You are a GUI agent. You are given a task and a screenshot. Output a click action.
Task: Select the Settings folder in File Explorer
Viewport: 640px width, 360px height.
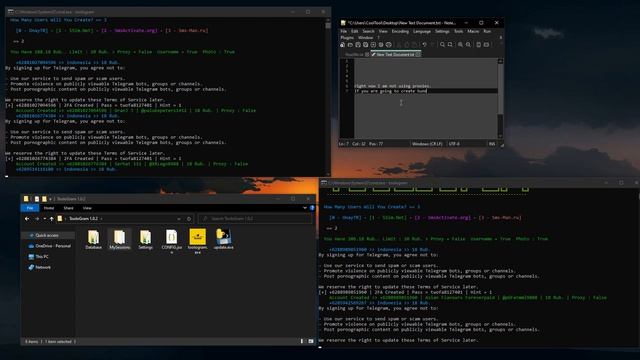point(145,240)
